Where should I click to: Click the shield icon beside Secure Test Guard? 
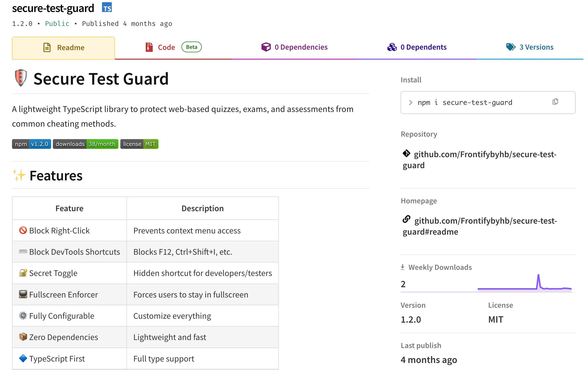click(21, 78)
